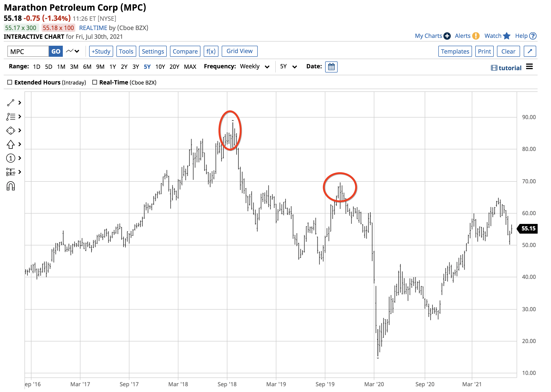This screenshot has height=392, width=551.
Task: Click the My Charts plus icon
Action: click(447, 36)
